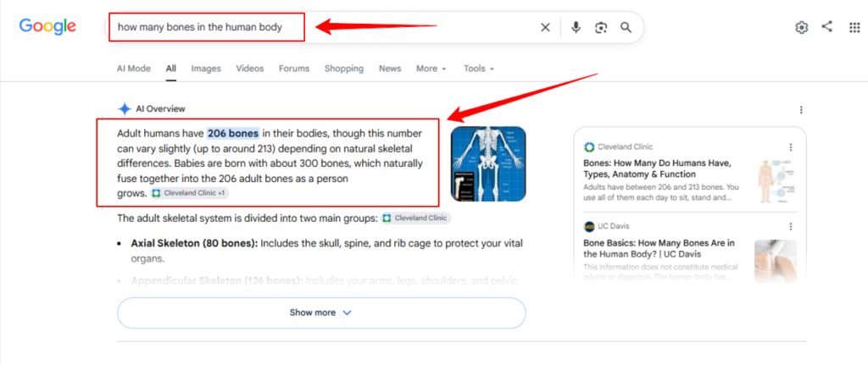The image size is (868, 365).
Task: Click inside the search box text
Action: coord(200,27)
